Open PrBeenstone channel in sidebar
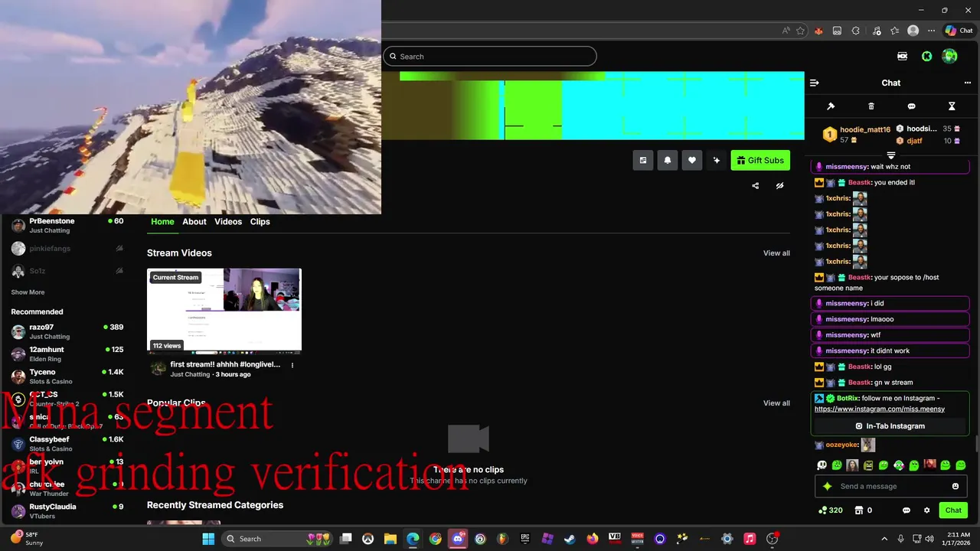Image resolution: width=980 pixels, height=551 pixels. click(x=67, y=225)
